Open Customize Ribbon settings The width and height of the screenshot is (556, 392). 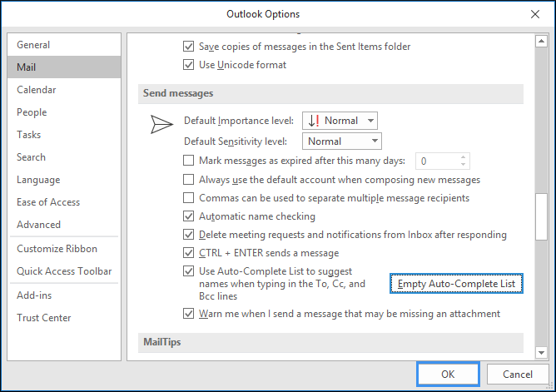point(64,249)
